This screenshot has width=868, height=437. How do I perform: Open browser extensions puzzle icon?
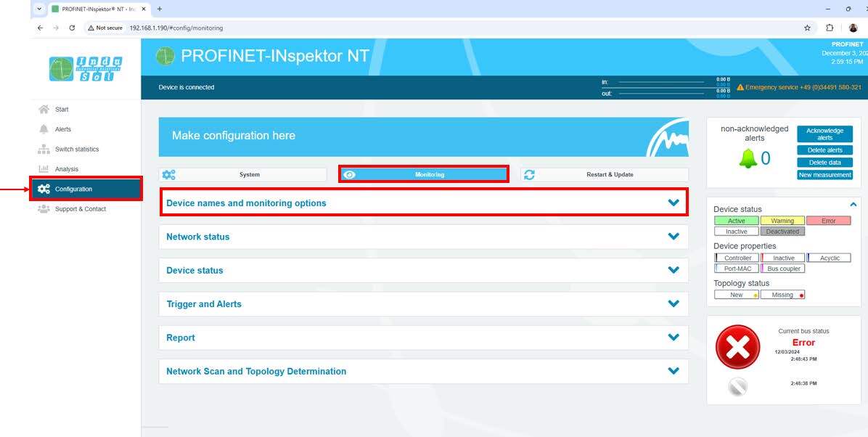[x=830, y=28]
